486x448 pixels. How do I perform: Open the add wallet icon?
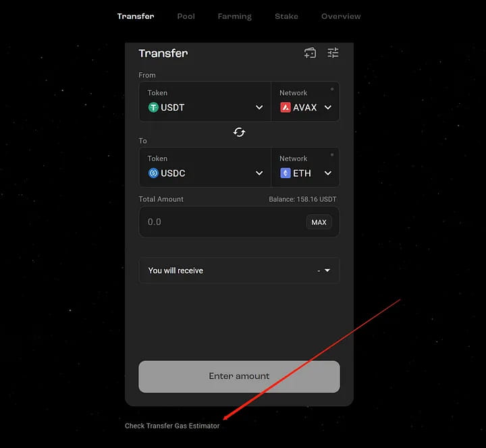310,53
